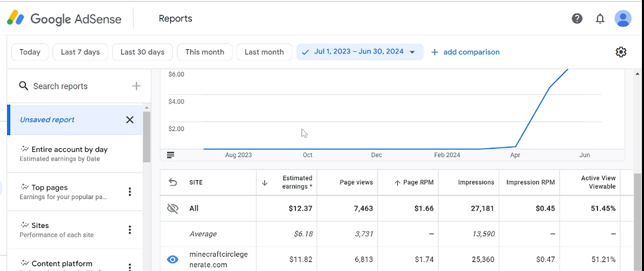Viewport: 644px width, 271px height.
Task: Click the $0.47 Impression RPM cell
Action: [x=545, y=259]
